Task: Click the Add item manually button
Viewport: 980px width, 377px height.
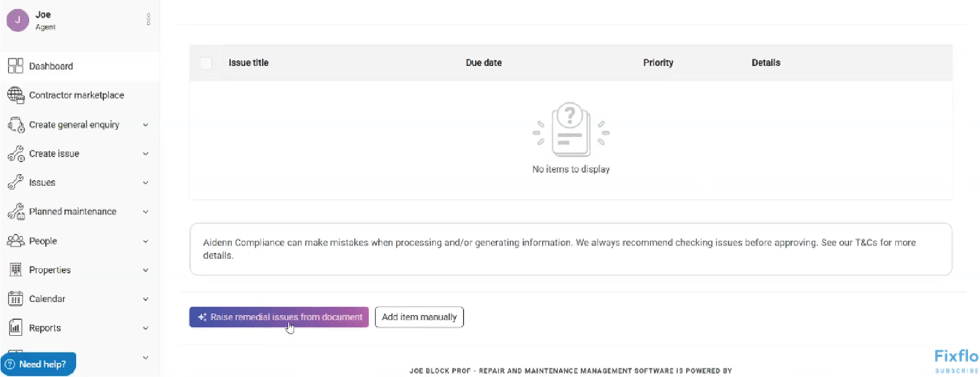Action: coord(419,317)
